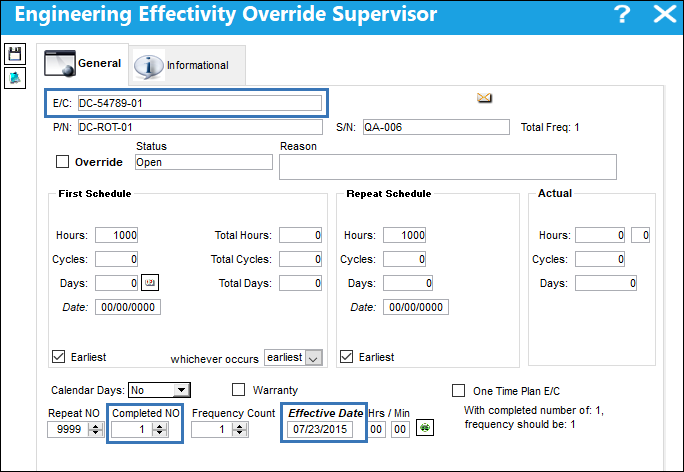
Task: Click the Frequency Count value field
Action: (x=212, y=429)
